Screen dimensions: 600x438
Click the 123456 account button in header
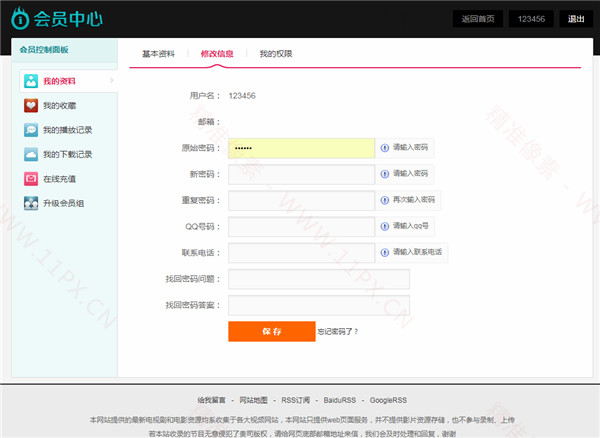click(531, 19)
